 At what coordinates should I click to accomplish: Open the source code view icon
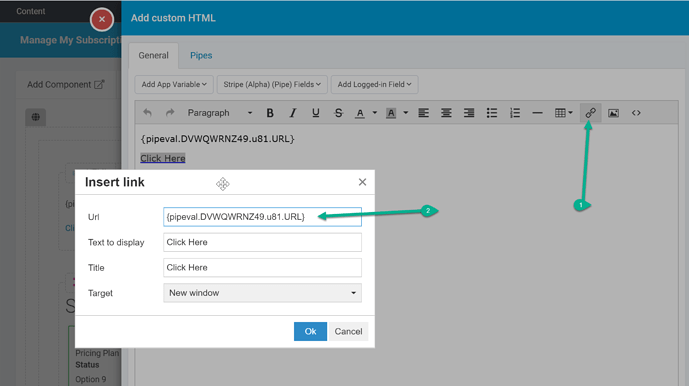tap(636, 113)
